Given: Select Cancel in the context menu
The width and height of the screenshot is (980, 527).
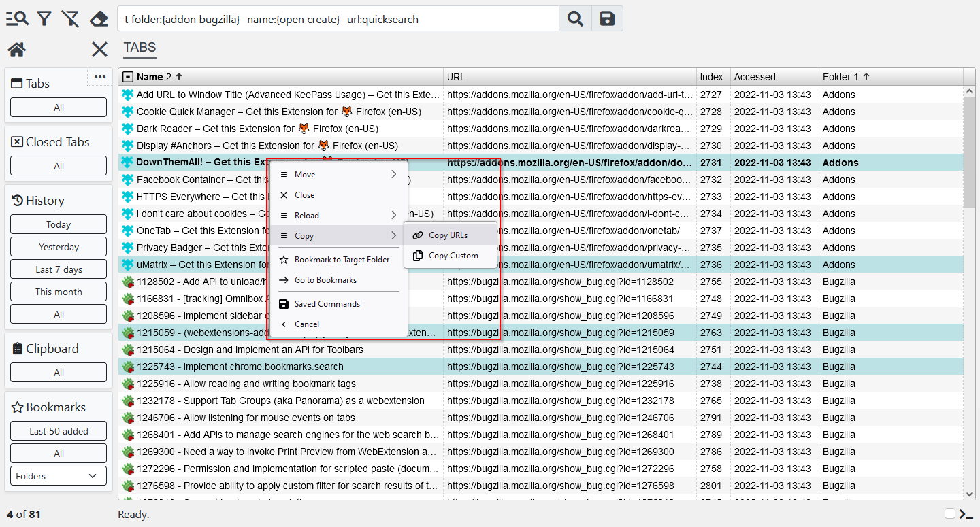Looking at the screenshot, I should click(x=338, y=324).
